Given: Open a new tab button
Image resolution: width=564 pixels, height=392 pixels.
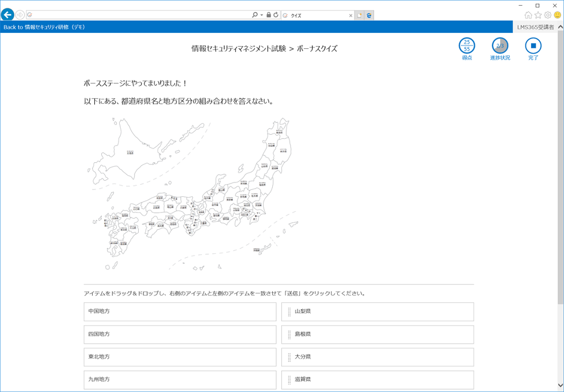Looking at the screenshot, I should tap(360, 16).
